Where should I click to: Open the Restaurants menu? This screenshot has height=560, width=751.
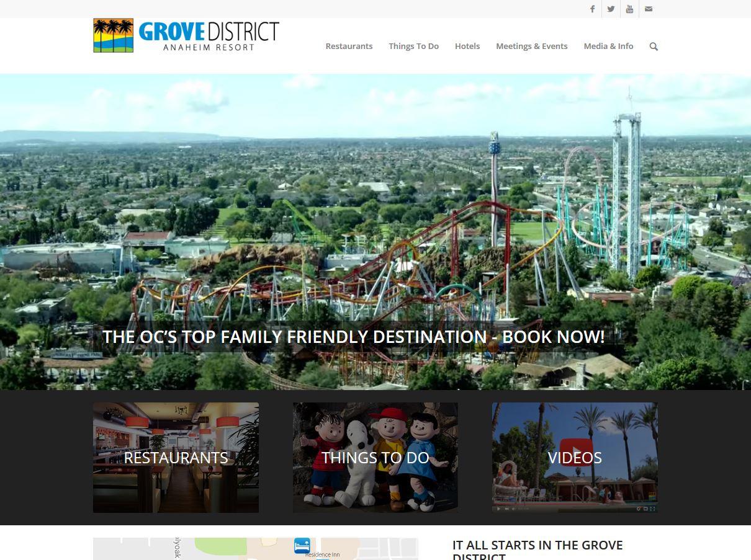[x=349, y=46]
